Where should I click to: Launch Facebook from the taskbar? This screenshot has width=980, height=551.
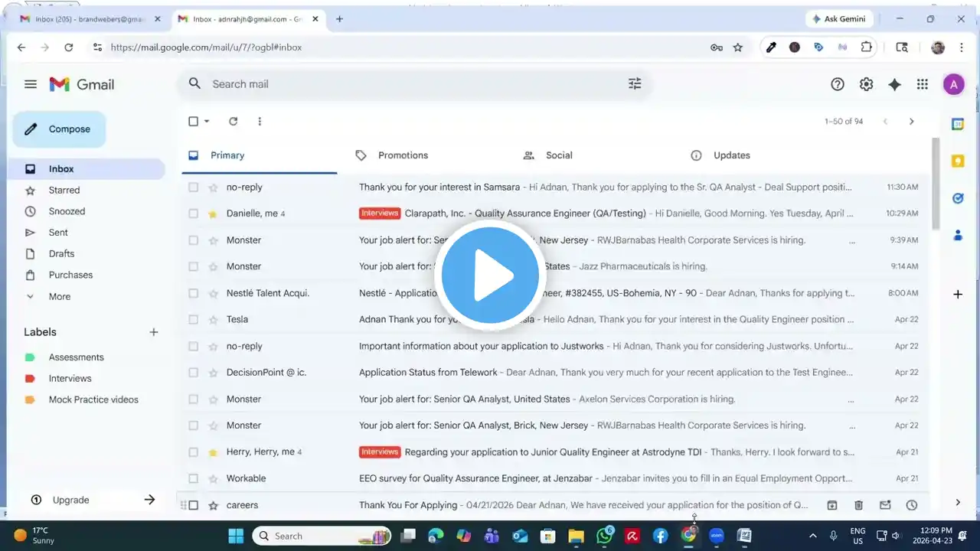(x=661, y=536)
